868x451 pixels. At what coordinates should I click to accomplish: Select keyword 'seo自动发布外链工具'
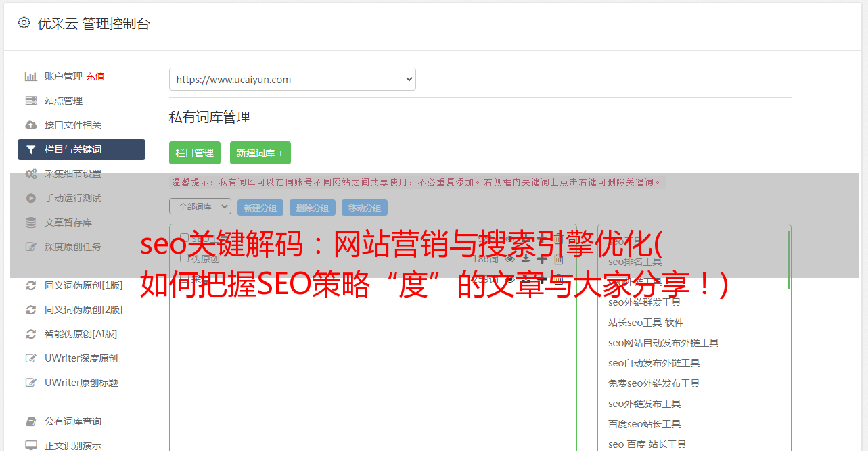pos(654,363)
